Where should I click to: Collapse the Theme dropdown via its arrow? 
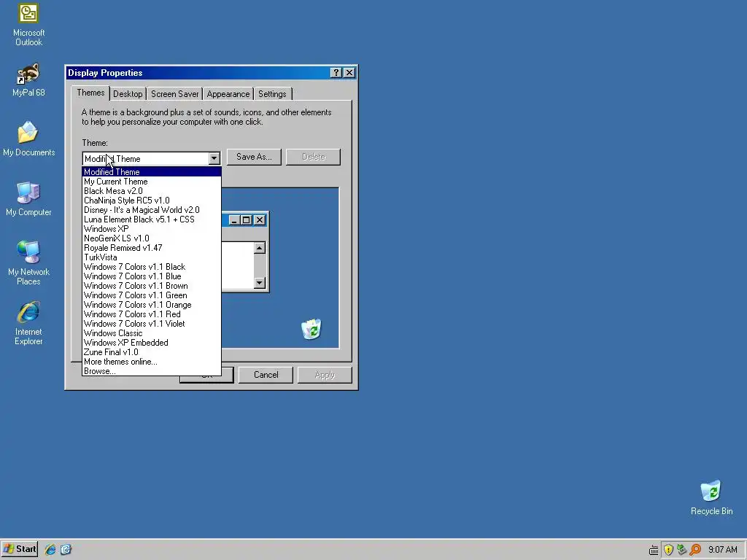214,158
